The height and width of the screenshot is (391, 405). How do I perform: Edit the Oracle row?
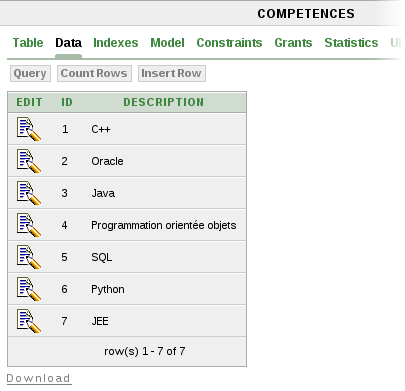pos(29,161)
